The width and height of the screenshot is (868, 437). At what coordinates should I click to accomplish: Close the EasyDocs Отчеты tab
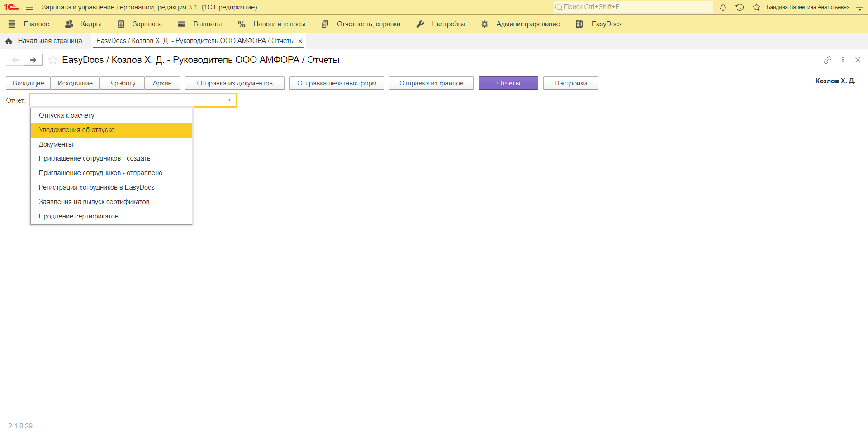tap(300, 41)
